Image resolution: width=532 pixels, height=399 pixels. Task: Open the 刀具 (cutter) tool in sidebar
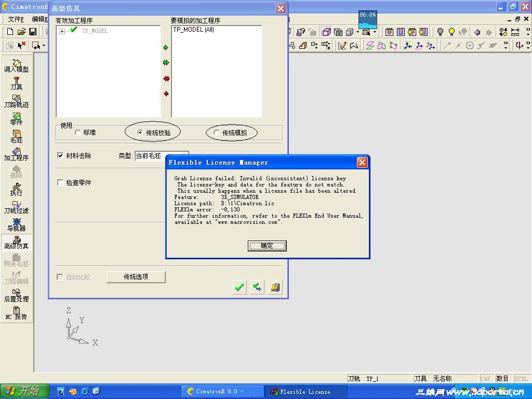coord(16,84)
